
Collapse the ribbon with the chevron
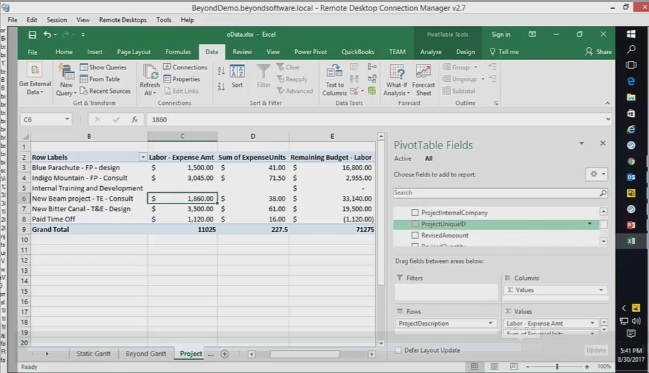[608, 103]
